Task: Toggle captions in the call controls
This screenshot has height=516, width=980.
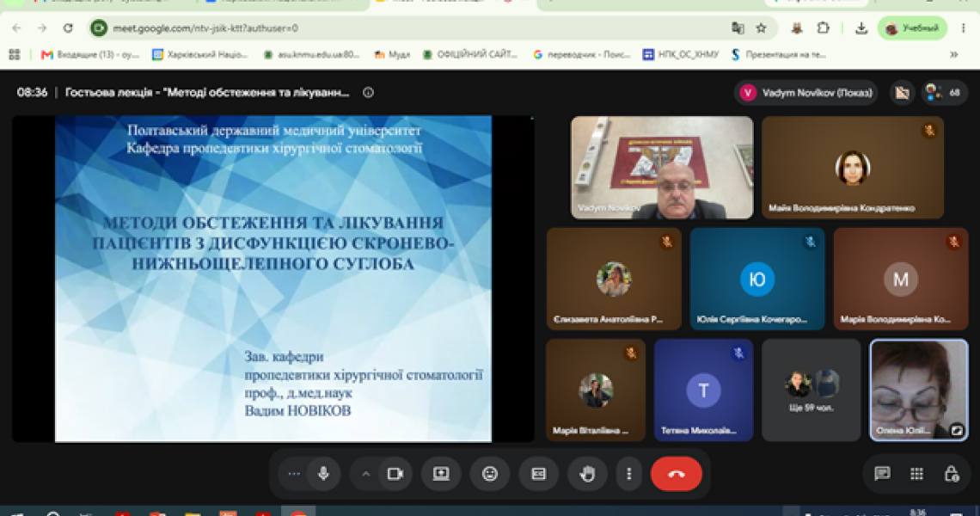Action: pos(538,474)
